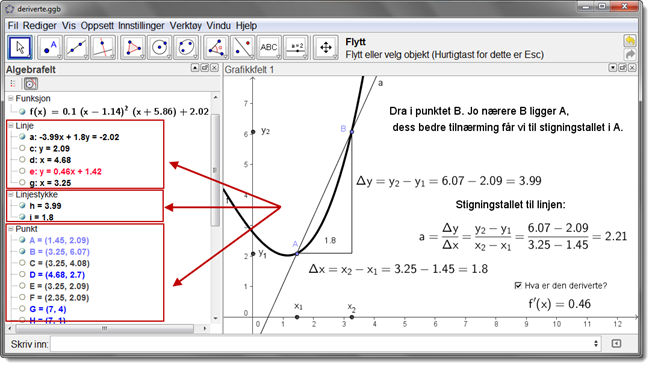Screen dimensions: 652x367
Task: Select the Move Graphics View tool
Action: pyautogui.click(x=326, y=48)
